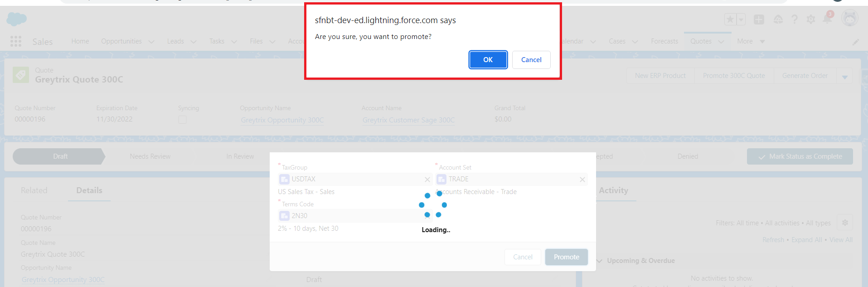Open the Setup gear icon

pyautogui.click(x=811, y=19)
